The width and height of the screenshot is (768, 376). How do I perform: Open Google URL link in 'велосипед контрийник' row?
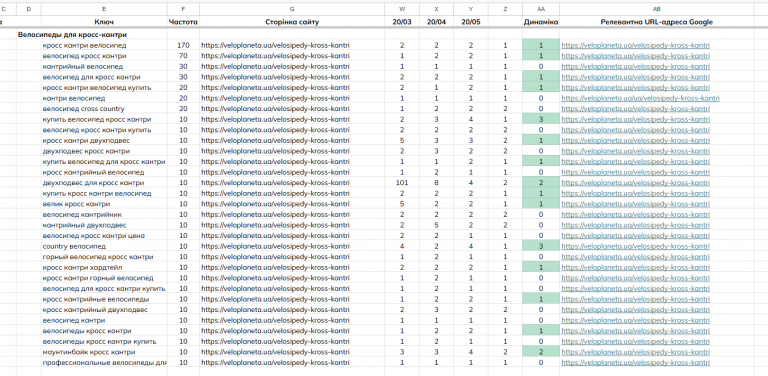click(635, 214)
